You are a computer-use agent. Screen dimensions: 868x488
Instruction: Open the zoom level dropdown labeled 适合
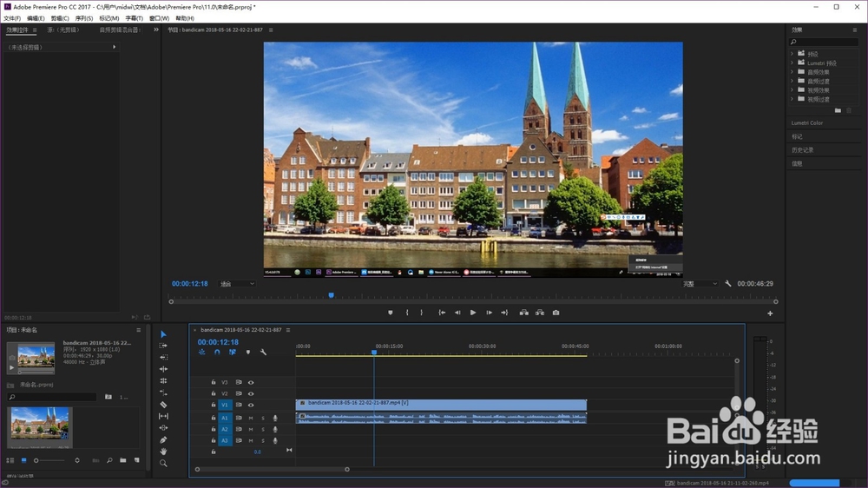pos(237,284)
